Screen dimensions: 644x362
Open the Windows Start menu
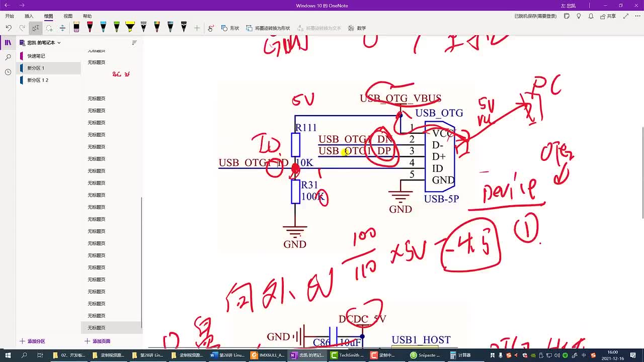point(8,355)
